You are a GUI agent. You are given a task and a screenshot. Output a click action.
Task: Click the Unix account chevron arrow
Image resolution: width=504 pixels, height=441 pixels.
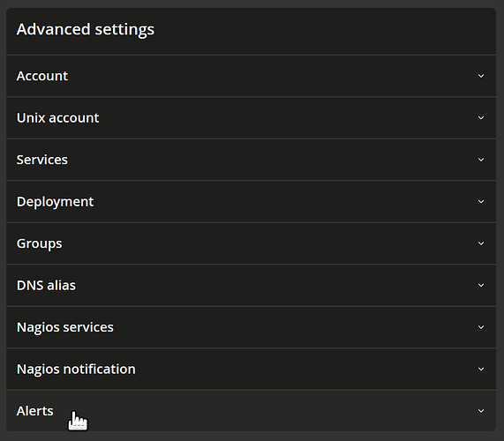pyautogui.click(x=481, y=118)
